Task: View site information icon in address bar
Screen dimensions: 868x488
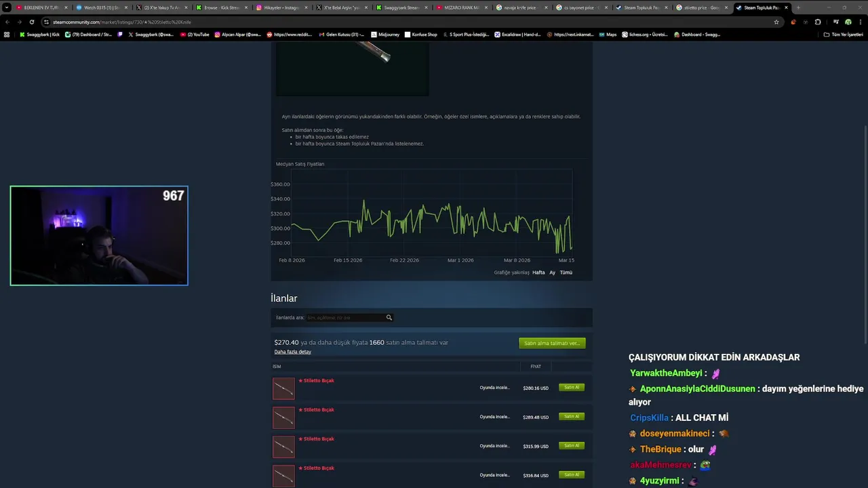Action: (47, 22)
